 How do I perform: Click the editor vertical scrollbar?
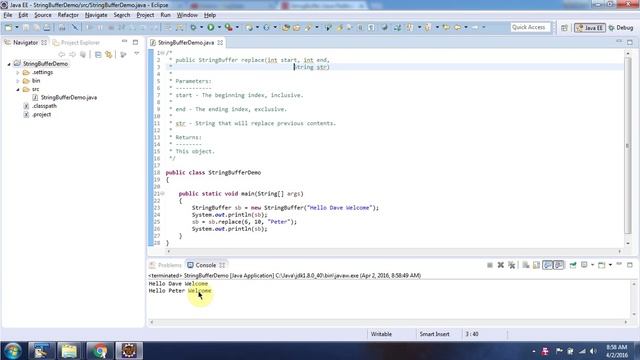(628, 145)
